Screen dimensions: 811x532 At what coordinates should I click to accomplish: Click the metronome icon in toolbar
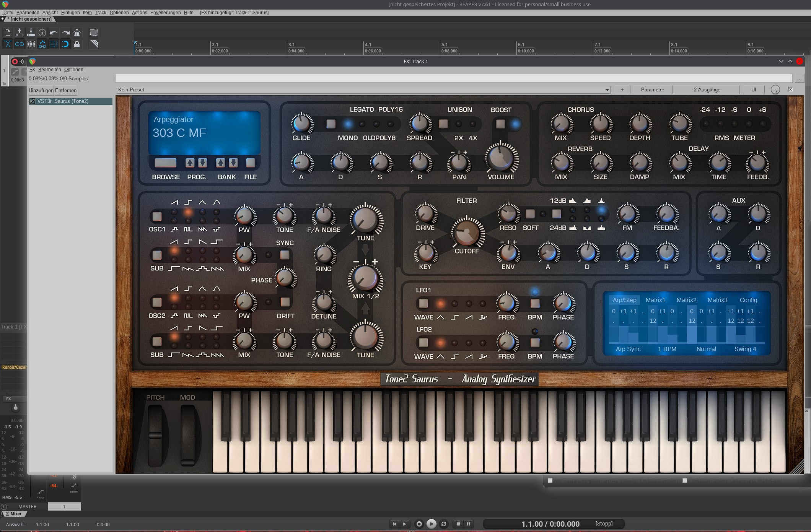pos(77,33)
